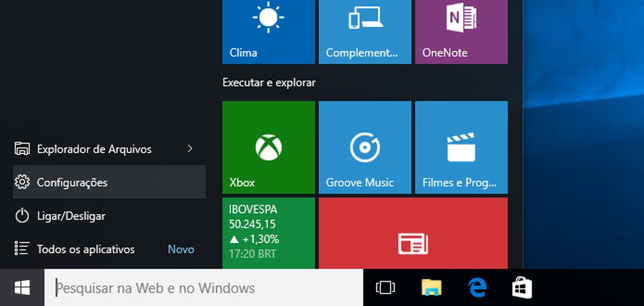644x306 pixels.
Task: Open the Xbox tile
Action: (x=268, y=147)
